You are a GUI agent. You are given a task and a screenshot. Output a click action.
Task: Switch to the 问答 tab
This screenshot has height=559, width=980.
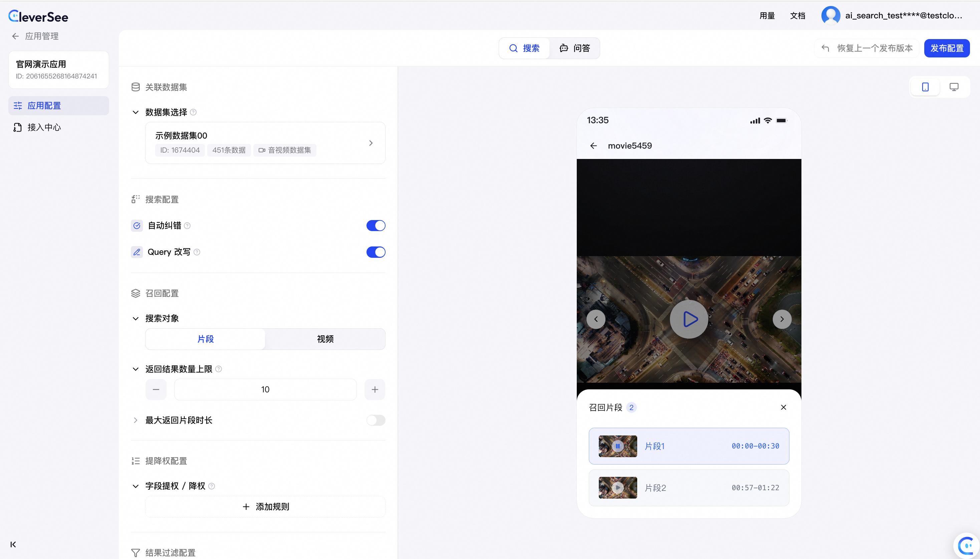tap(574, 48)
